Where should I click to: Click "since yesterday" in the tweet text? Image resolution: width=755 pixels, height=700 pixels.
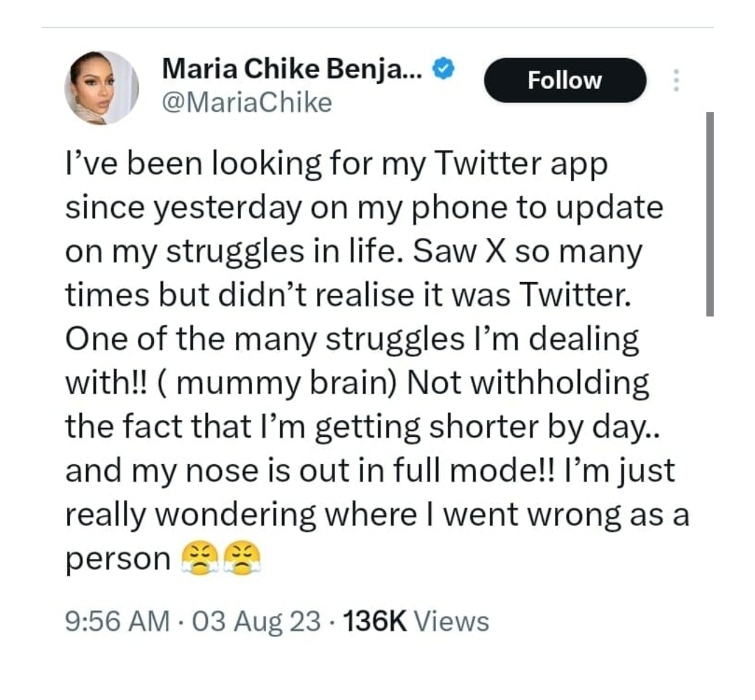pos(184,208)
